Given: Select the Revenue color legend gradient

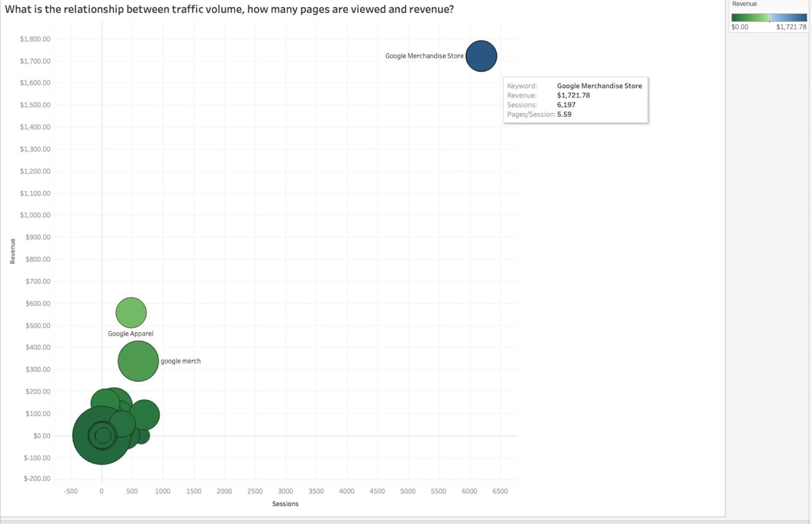Looking at the screenshot, I should point(768,17).
